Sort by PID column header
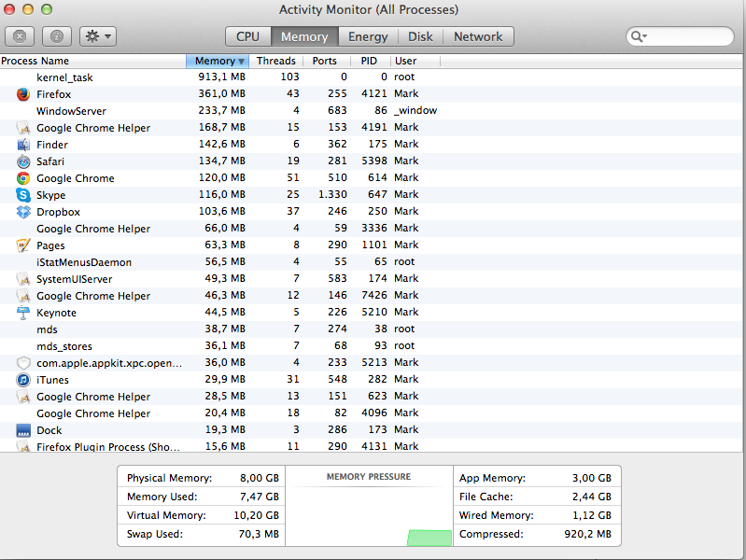 click(x=369, y=61)
